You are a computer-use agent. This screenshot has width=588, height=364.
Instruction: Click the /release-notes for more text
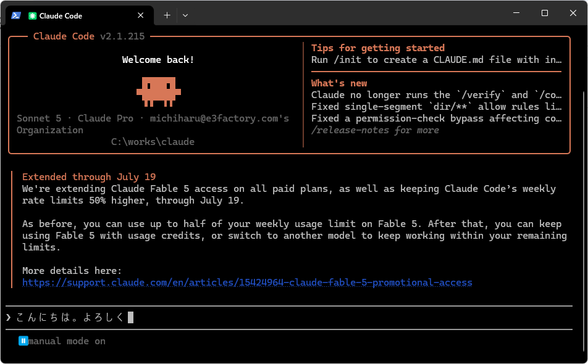coord(375,130)
